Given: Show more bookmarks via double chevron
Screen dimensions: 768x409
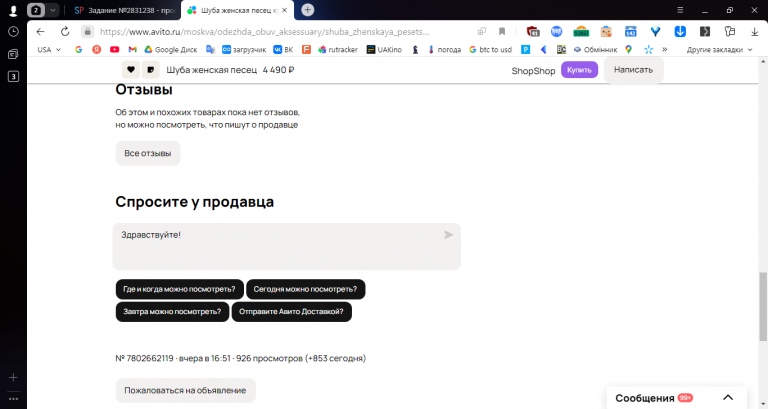Looking at the screenshot, I should click(664, 49).
